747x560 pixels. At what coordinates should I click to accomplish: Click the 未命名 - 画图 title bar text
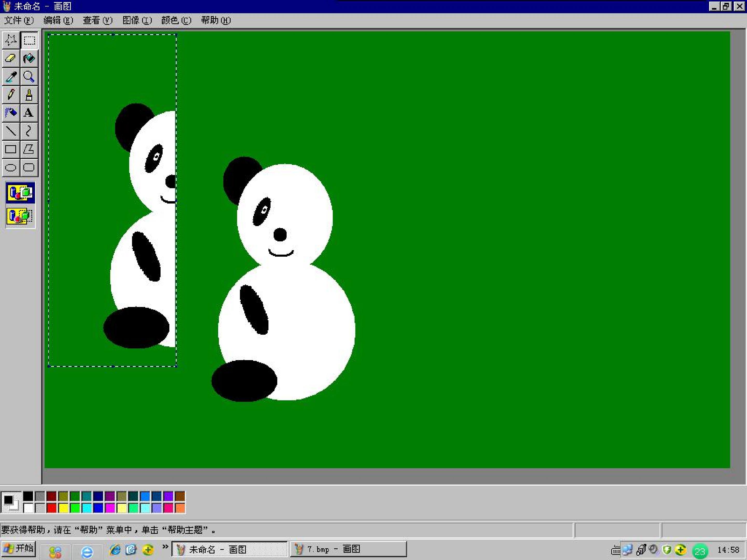click(x=43, y=6)
